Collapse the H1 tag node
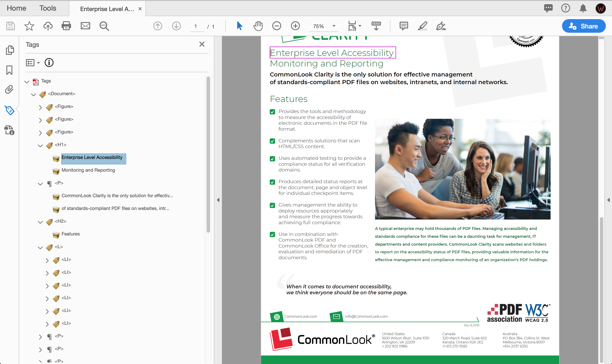612x364 pixels. 40,146
